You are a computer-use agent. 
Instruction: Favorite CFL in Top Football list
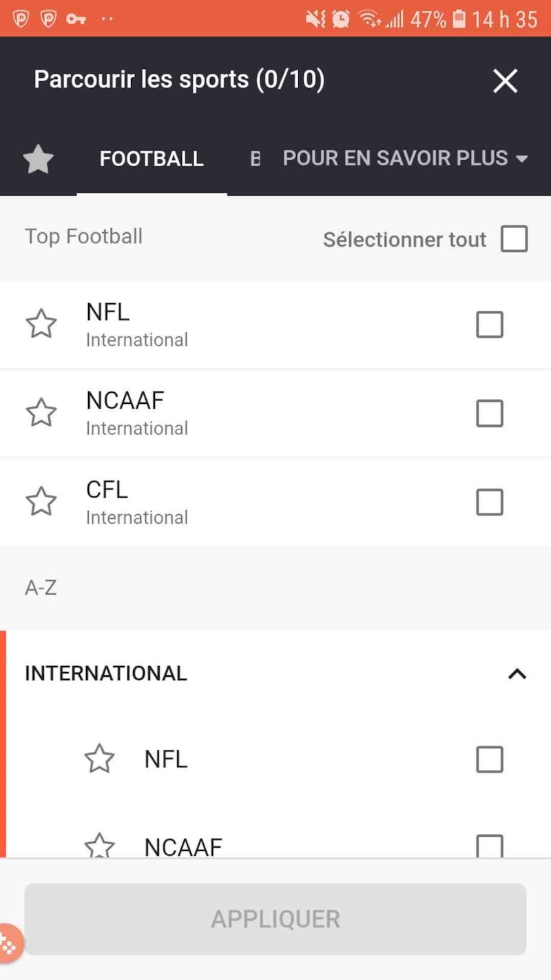tap(41, 502)
